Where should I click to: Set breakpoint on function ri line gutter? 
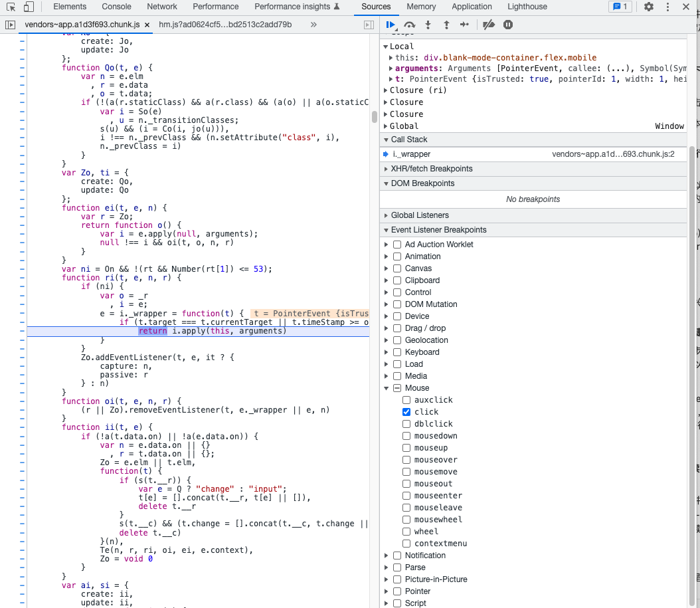click(x=22, y=278)
